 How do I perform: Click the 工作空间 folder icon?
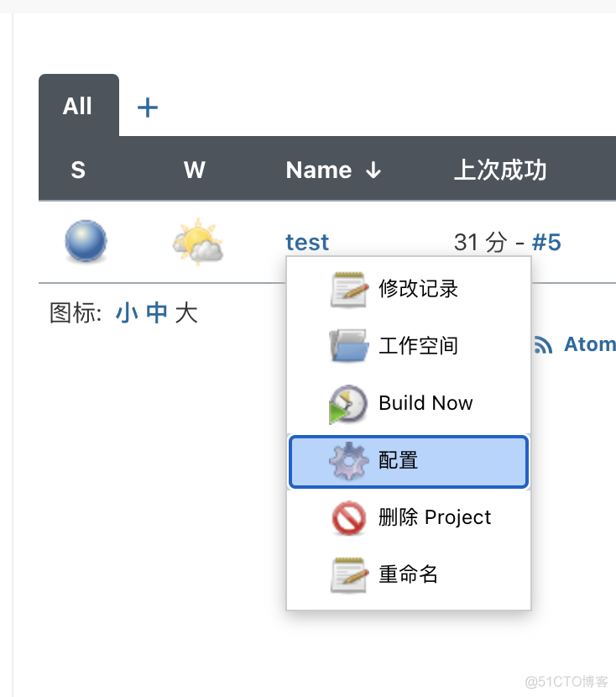(x=347, y=346)
